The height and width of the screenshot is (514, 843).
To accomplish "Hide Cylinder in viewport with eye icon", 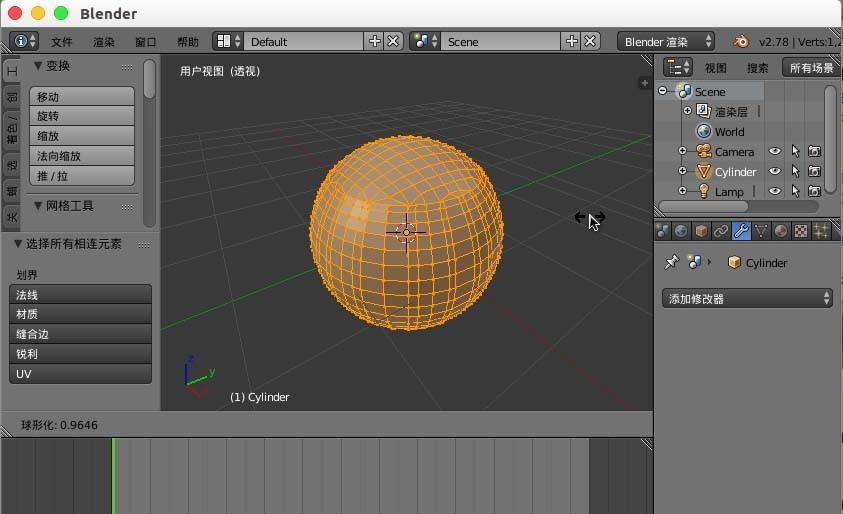I will pyautogui.click(x=775, y=172).
